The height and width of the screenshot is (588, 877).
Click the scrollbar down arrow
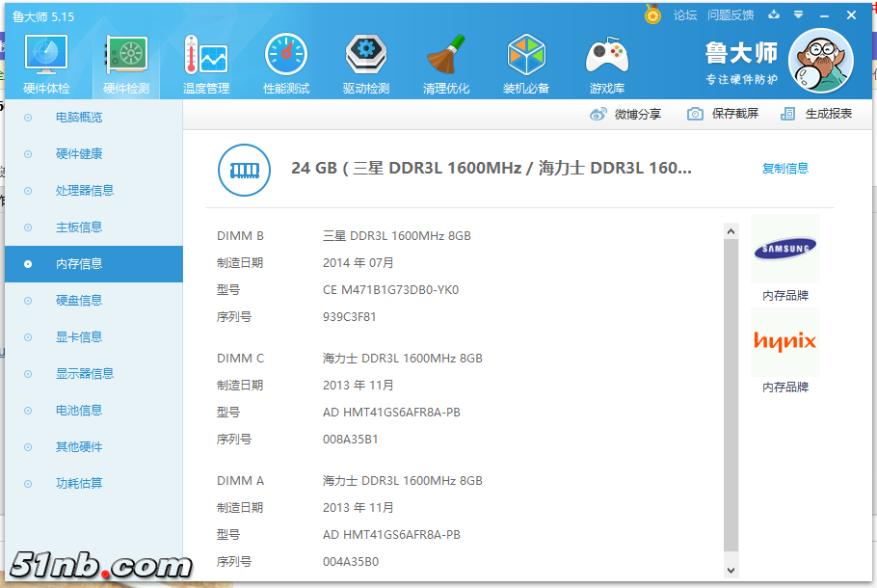click(731, 571)
